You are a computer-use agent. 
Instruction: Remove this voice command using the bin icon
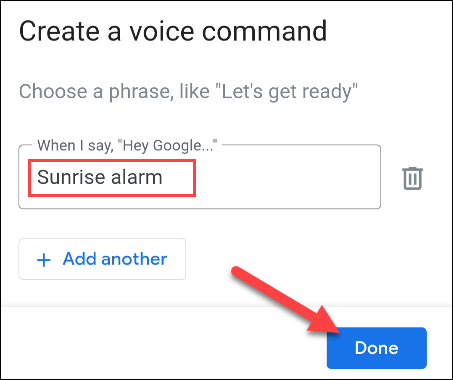click(412, 178)
